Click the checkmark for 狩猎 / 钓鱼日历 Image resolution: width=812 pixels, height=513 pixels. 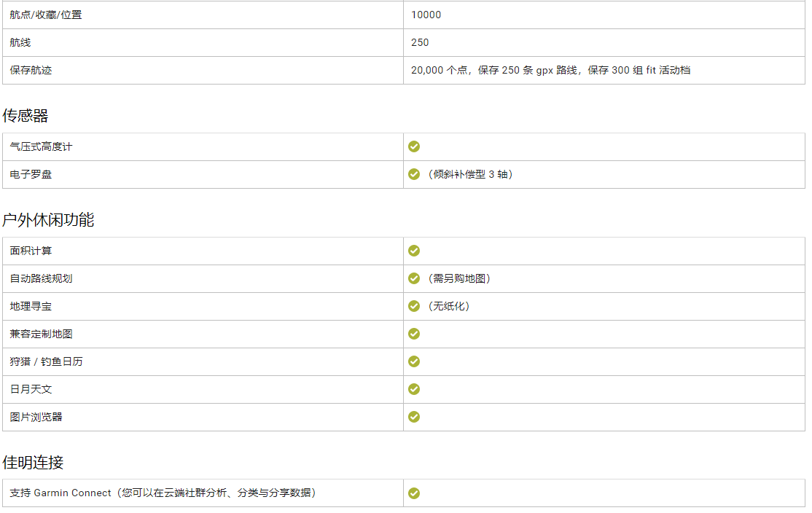point(414,361)
